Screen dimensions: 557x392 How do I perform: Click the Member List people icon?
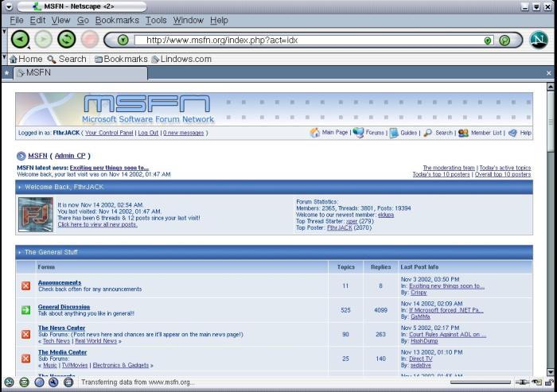click(463, 133)
